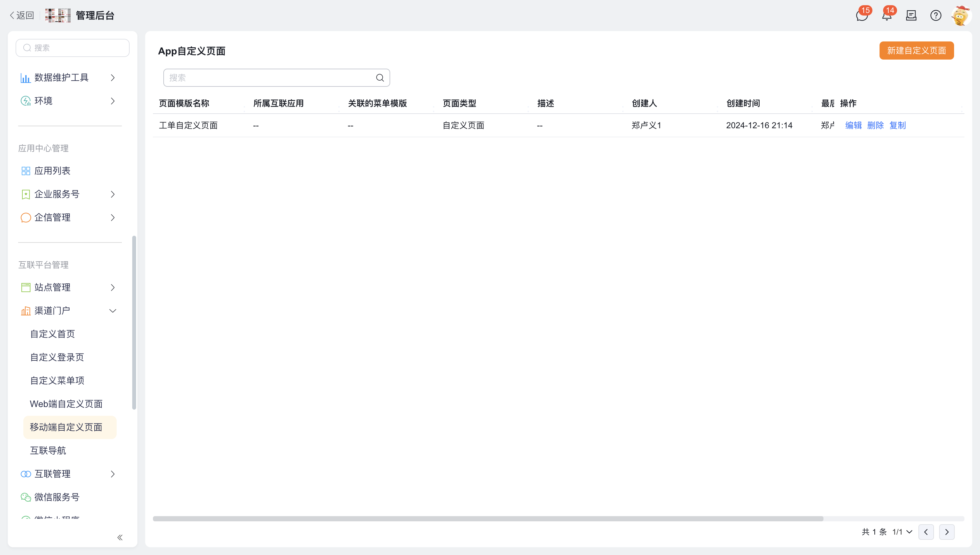Viewport: 980px width, 555px height.
Task: Open the help question mark icon
Action: pos(935,16)
